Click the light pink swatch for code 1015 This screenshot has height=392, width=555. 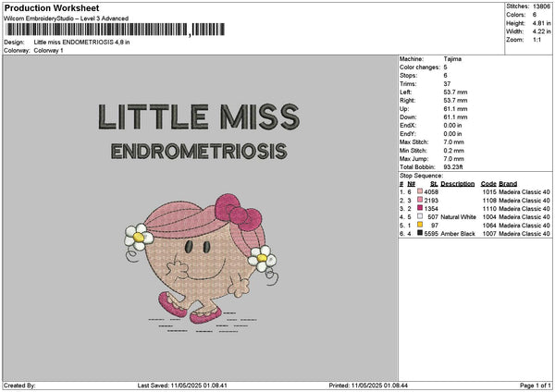click(x=420, y=191)
